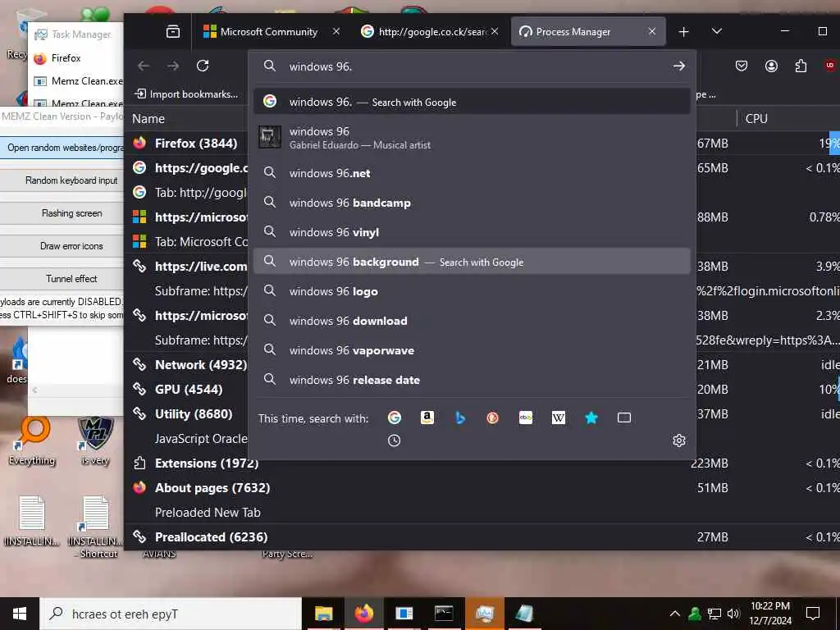This screenshot has height=630, width=840.
Task: Click the Go arrow in address bar
Action: (x=678, y=66)
